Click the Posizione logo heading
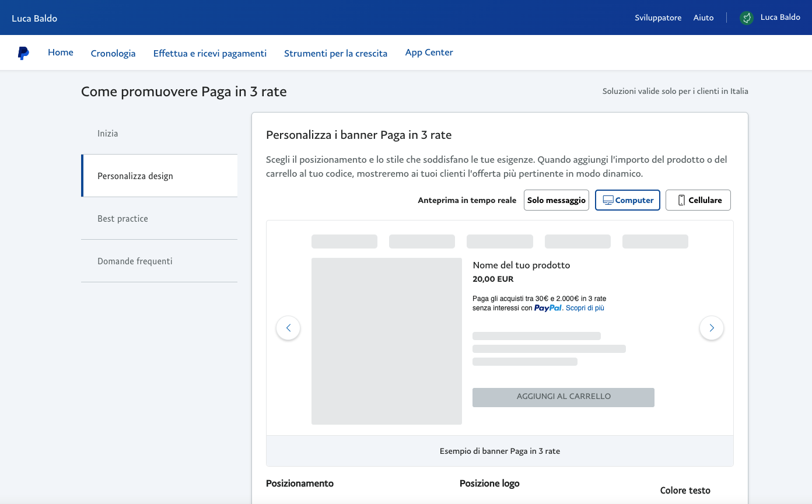This screenshot has height=504, width=812. [489, 484]
